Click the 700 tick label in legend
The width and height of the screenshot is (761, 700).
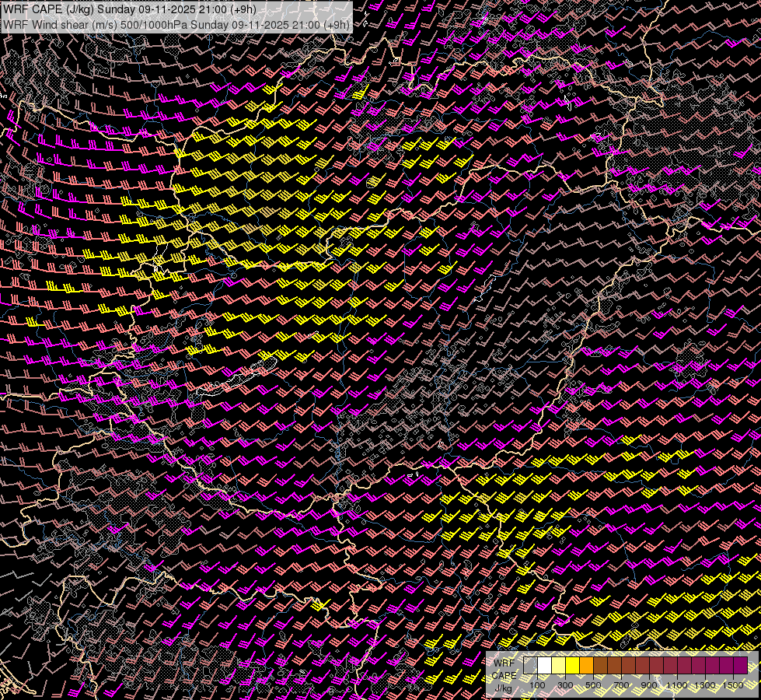(x=621, y=685)
